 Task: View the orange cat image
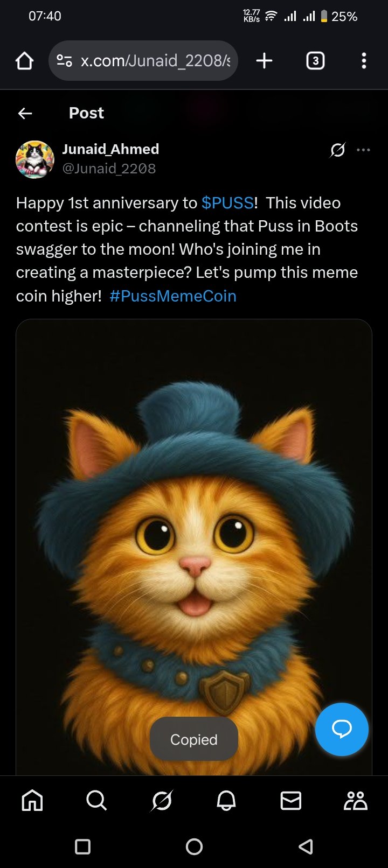[x=194, y=547]
